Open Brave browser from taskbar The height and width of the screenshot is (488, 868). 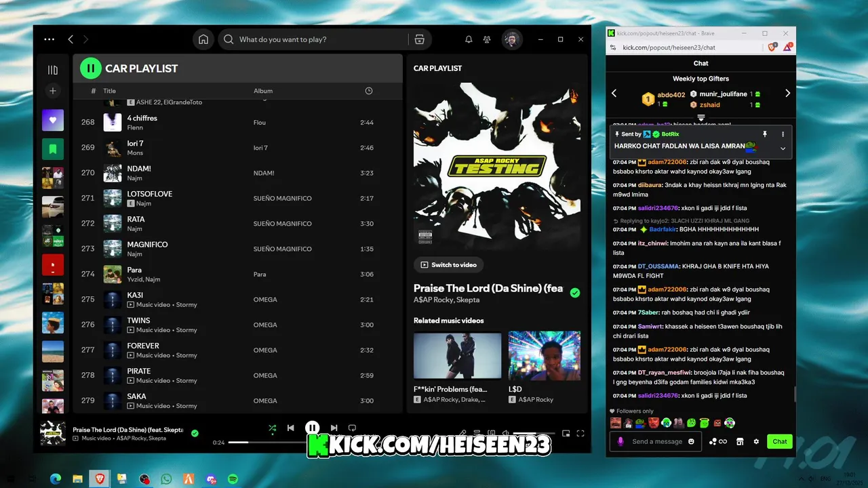click(100, 479)
